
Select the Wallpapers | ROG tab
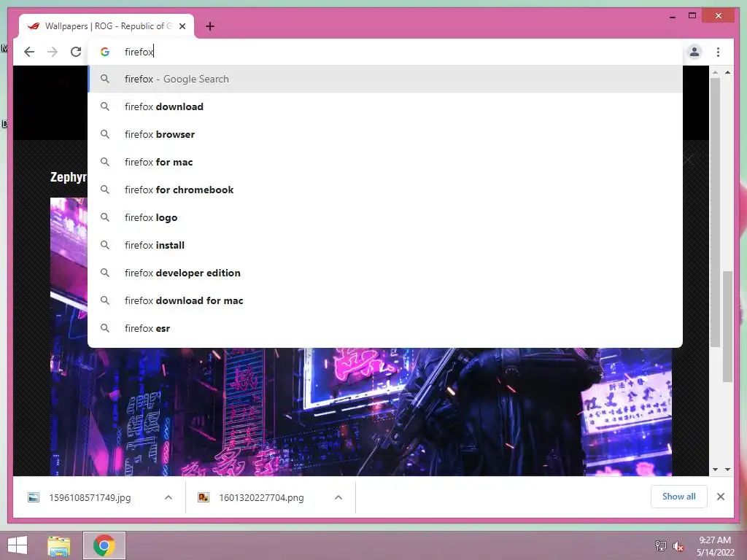pos(107,26)
